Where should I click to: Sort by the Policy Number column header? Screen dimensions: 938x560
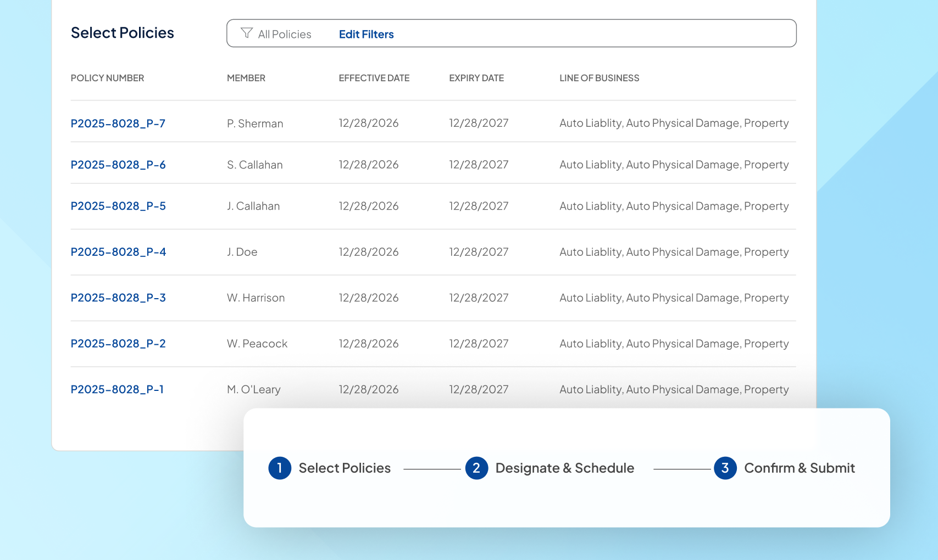(107, 78)
